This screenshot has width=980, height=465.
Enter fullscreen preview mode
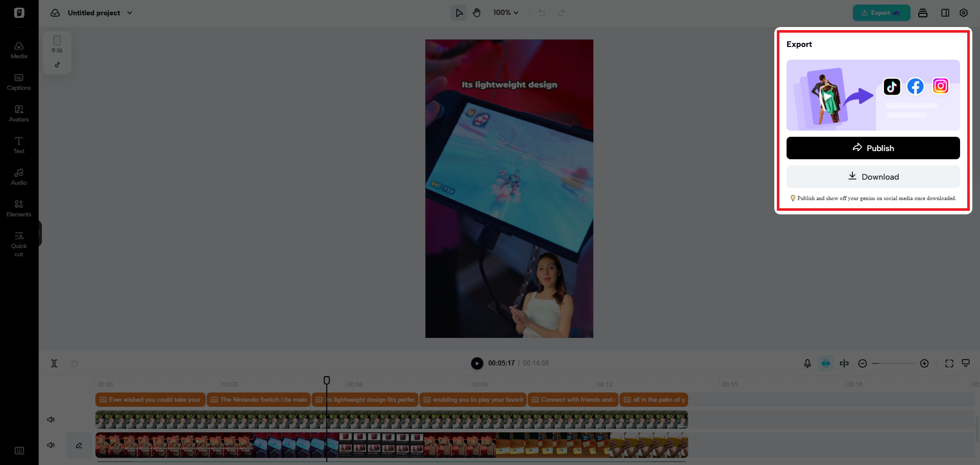[949, 363]
